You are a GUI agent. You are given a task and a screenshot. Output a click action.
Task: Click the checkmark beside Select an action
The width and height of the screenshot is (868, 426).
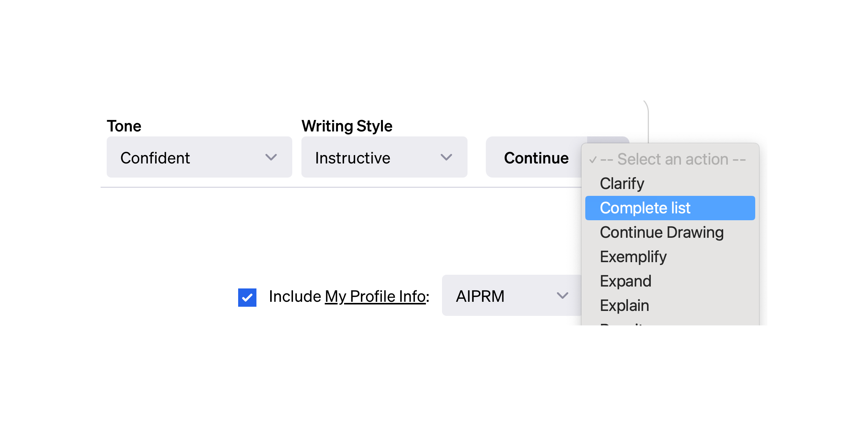click(593, 160)
